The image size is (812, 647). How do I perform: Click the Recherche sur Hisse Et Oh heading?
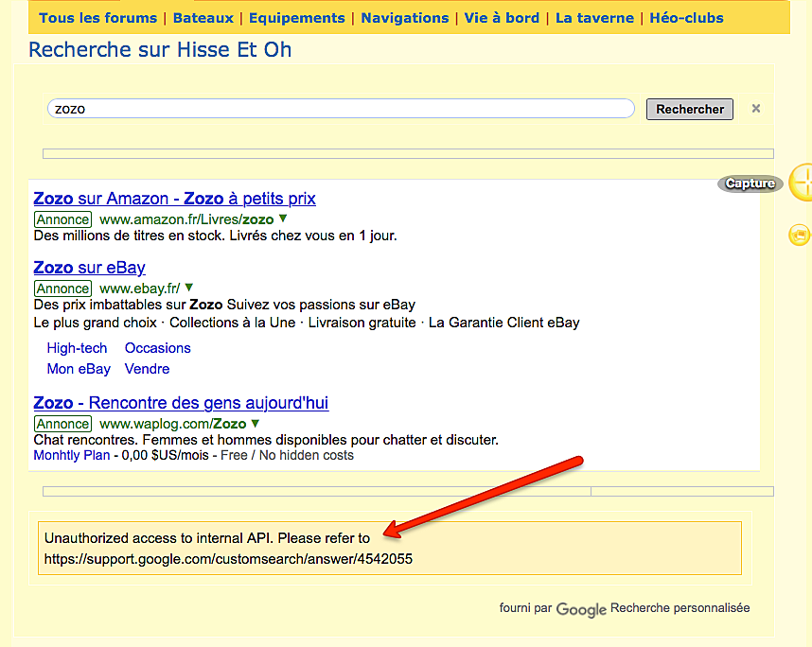click(x=160, y=50)
